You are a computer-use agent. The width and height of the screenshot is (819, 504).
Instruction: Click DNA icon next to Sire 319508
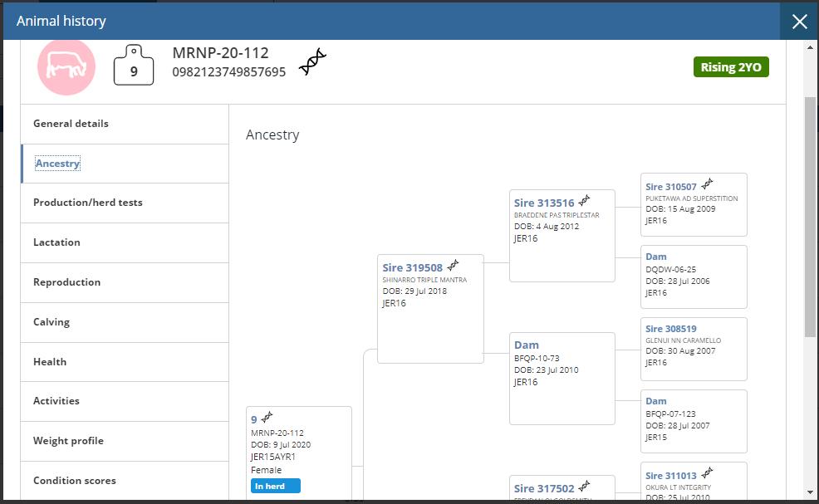pos(453,266)
